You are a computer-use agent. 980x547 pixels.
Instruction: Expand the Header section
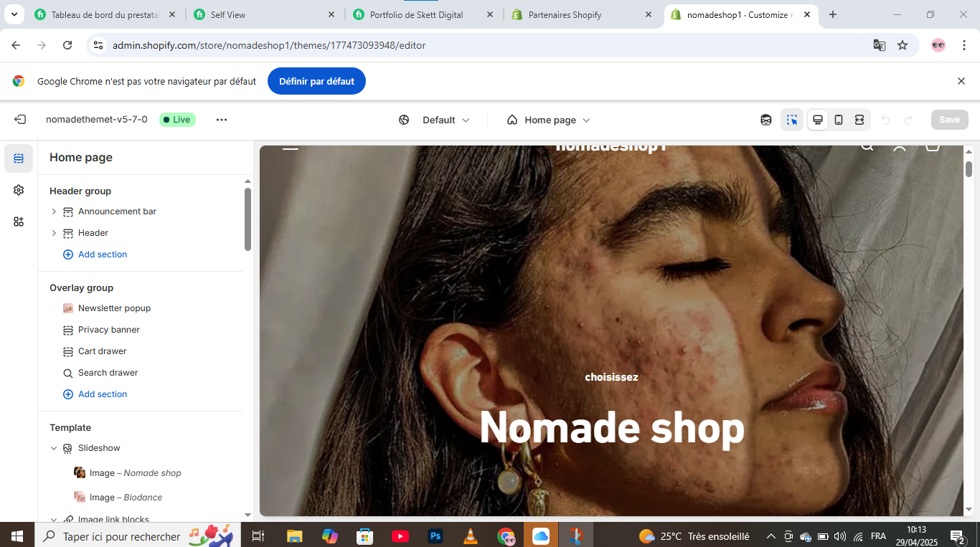(x=54, y=233)
